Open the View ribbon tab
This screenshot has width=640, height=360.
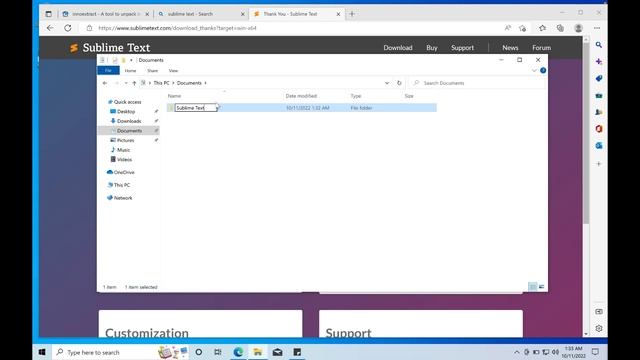click(x=173, y=71)
